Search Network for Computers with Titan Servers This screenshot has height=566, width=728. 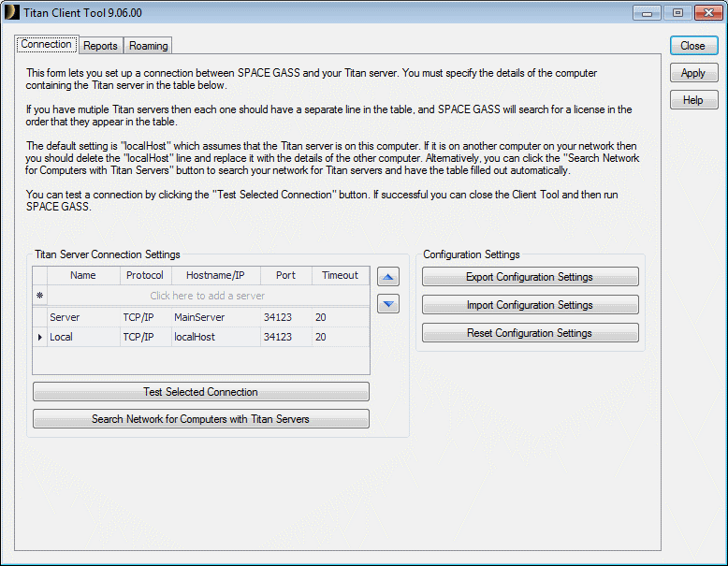pos(201,419)
